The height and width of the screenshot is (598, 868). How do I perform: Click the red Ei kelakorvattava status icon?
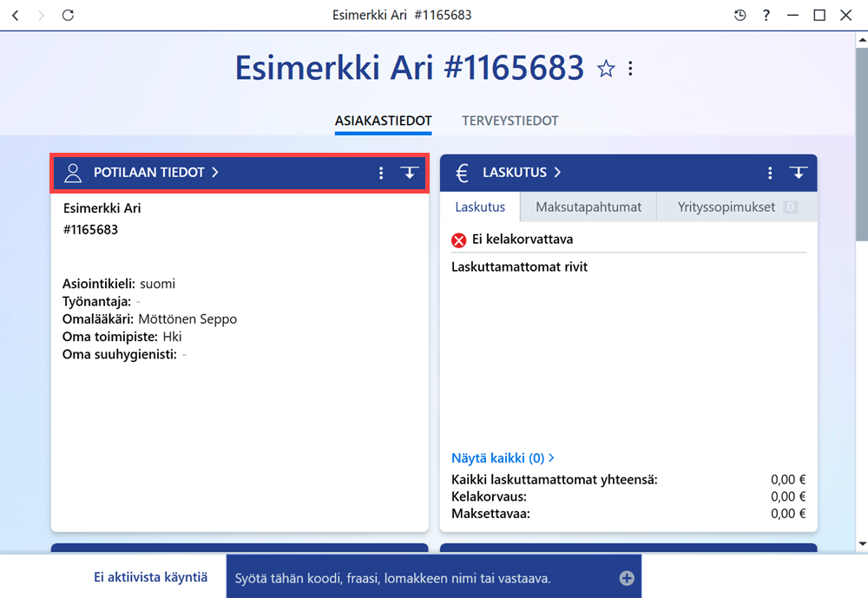(x=459, y=240)
